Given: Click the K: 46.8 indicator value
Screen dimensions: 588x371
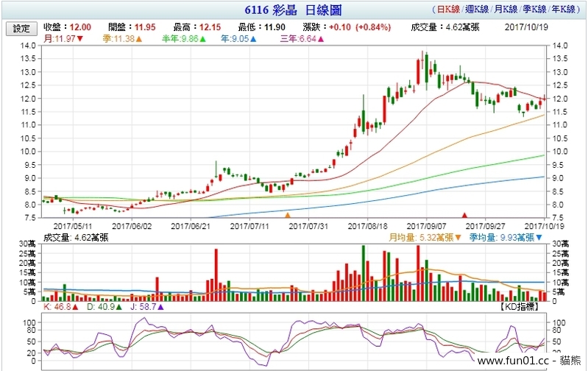Looking at the screenshot, I should [x=57, y=307].
